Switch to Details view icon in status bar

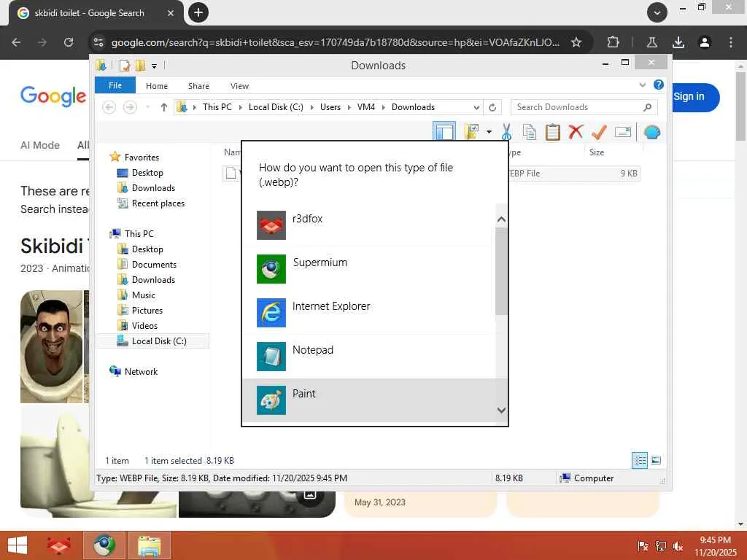click(x=639, y=460)
